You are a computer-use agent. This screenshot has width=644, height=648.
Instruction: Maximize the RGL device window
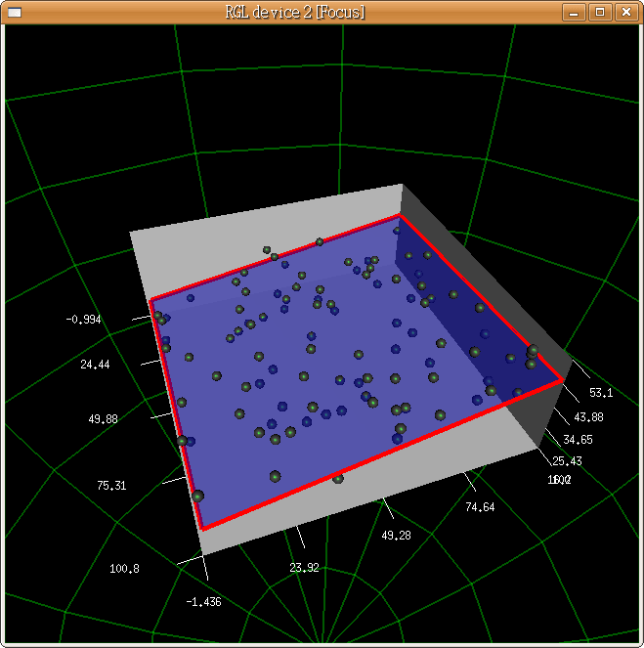(600, 12)
